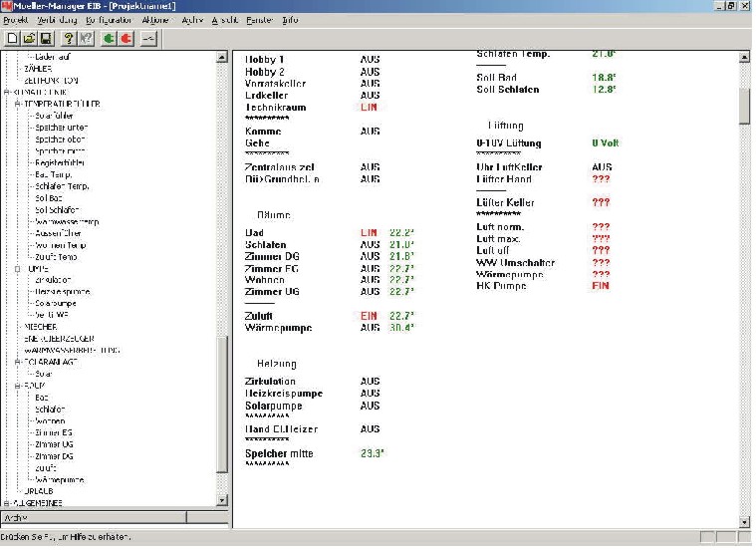
Task: Click the green connect toolbar icon
Action: click(x=108, y=38)
